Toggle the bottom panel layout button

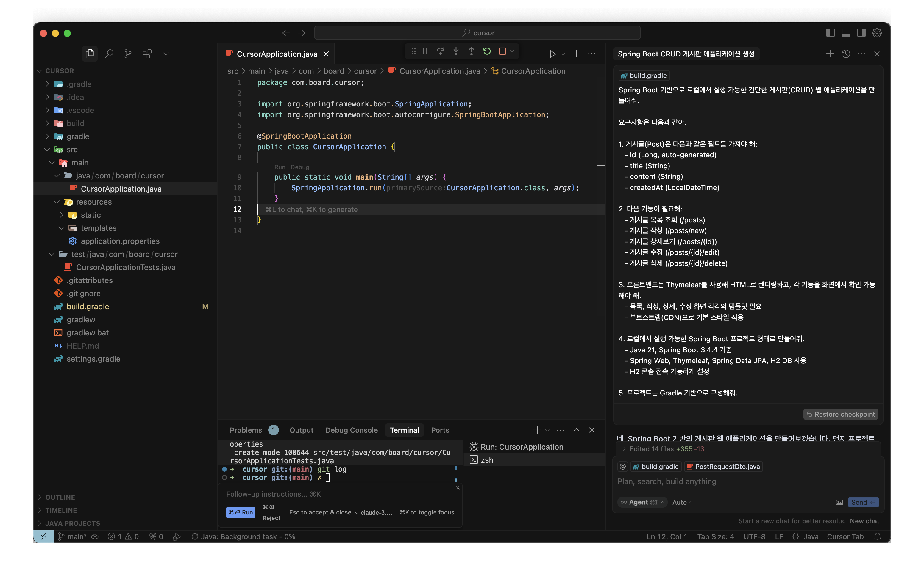point(846,33)
